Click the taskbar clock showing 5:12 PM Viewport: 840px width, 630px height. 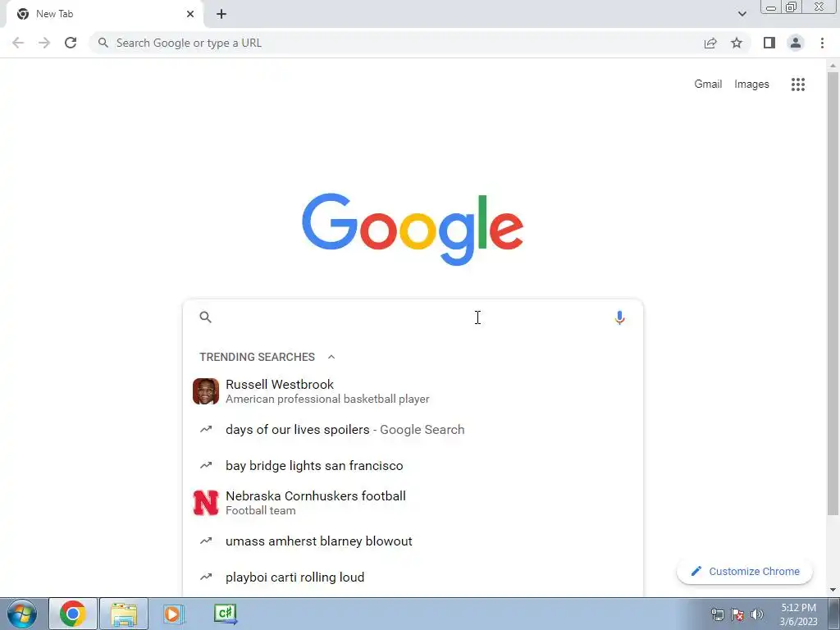click(798, 614)
